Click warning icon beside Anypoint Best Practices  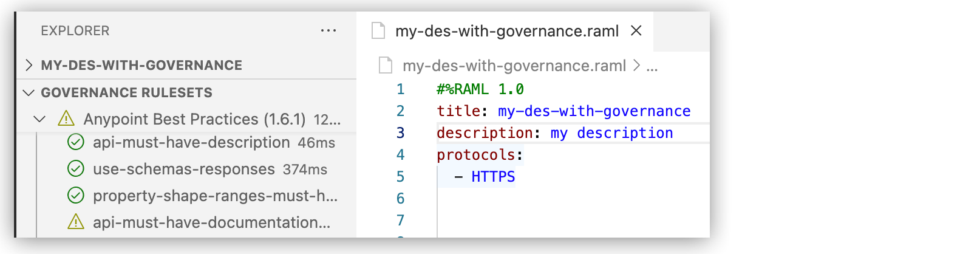(x=66, y=118)
